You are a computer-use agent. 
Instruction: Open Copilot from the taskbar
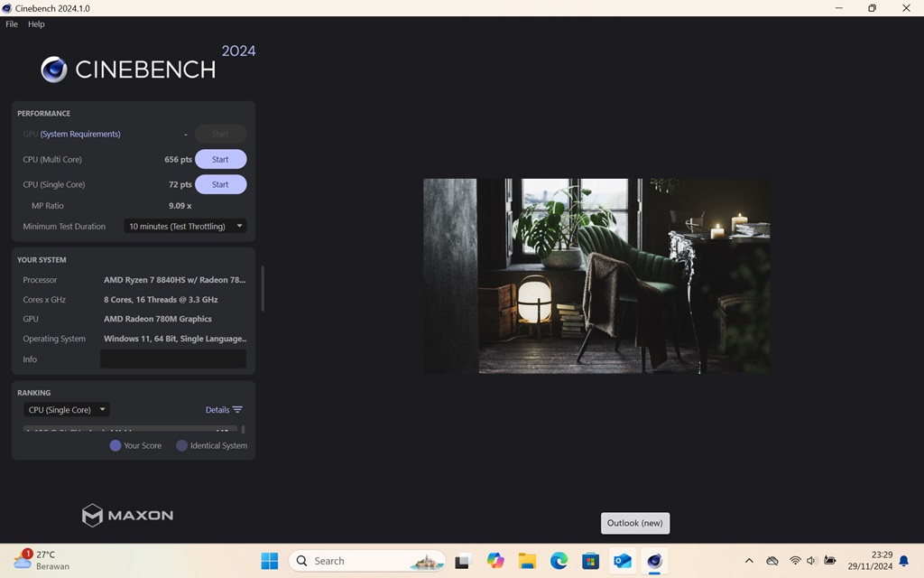pos(495,561)
